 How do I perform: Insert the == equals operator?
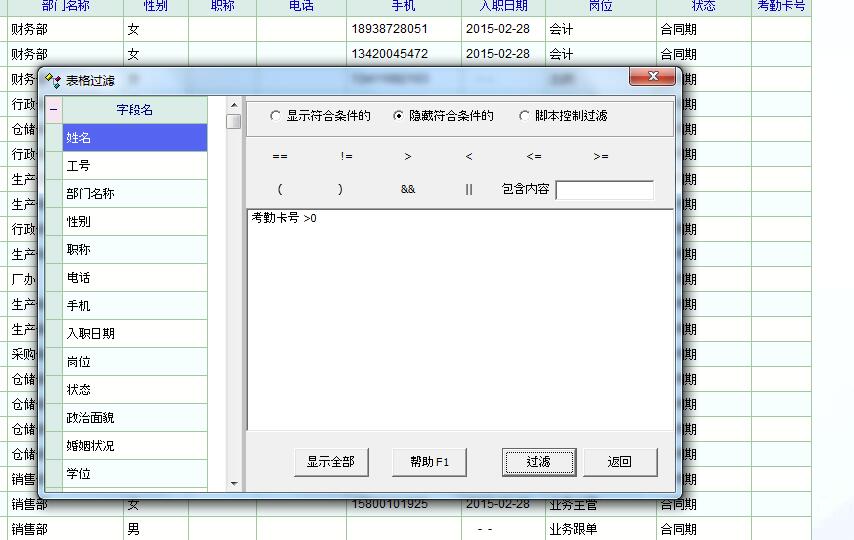pos(280,157)
